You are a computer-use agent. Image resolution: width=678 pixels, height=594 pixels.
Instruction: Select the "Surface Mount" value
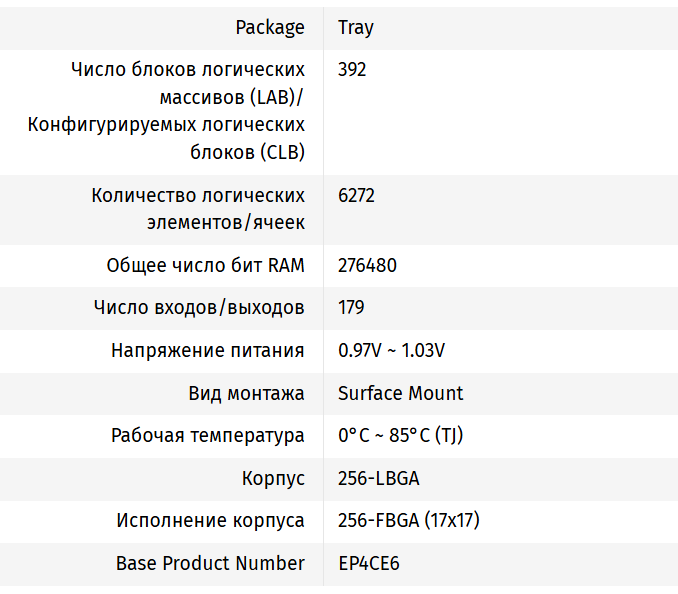(400, 393)
